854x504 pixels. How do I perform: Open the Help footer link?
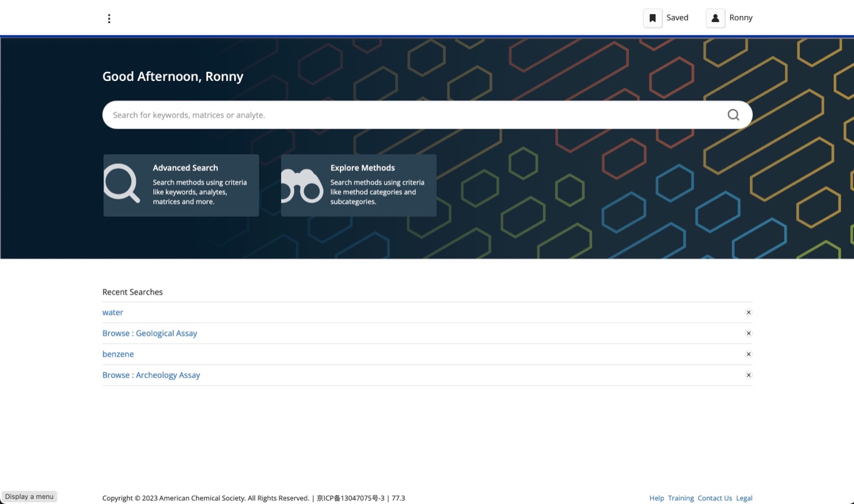(x=657, y=498)
